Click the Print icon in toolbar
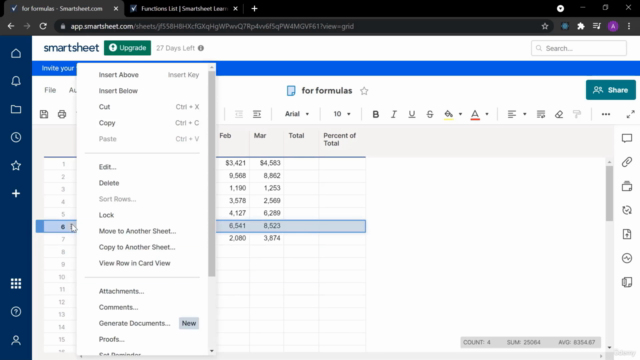The height and width of the screenshot is (360, 640). tap(62, 114)
